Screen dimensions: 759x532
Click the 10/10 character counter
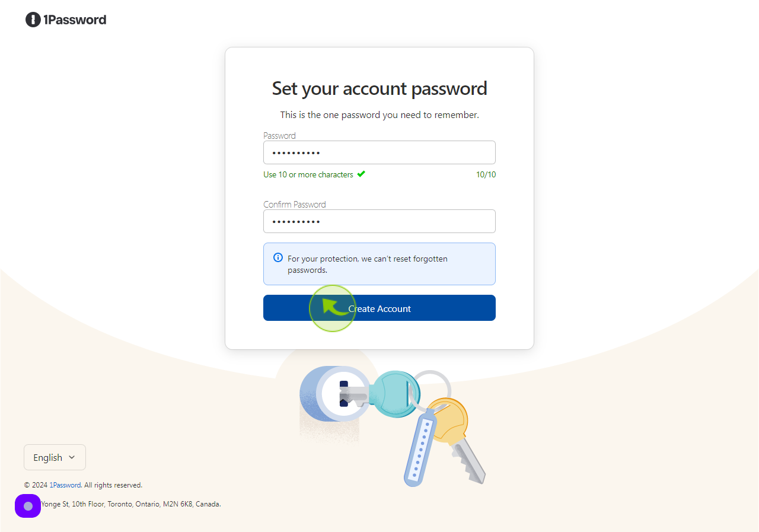(486, 174)
